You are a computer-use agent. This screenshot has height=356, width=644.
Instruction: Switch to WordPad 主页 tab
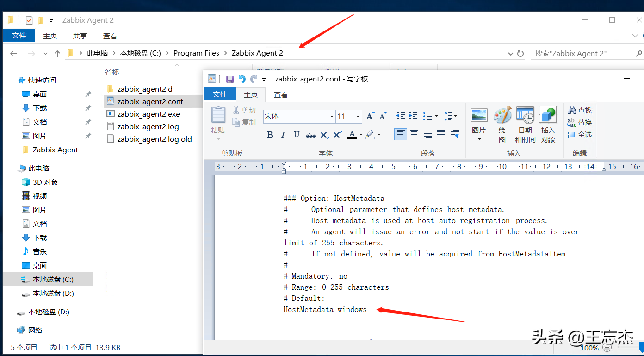251,94
